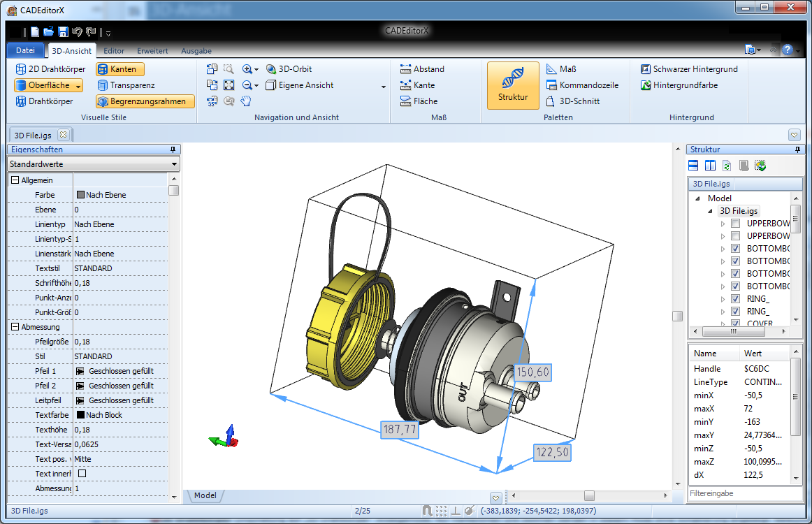This screenshot has height=524, width=812.
Task: Open the Standardwerte dropdown
Action: [93, 164]
